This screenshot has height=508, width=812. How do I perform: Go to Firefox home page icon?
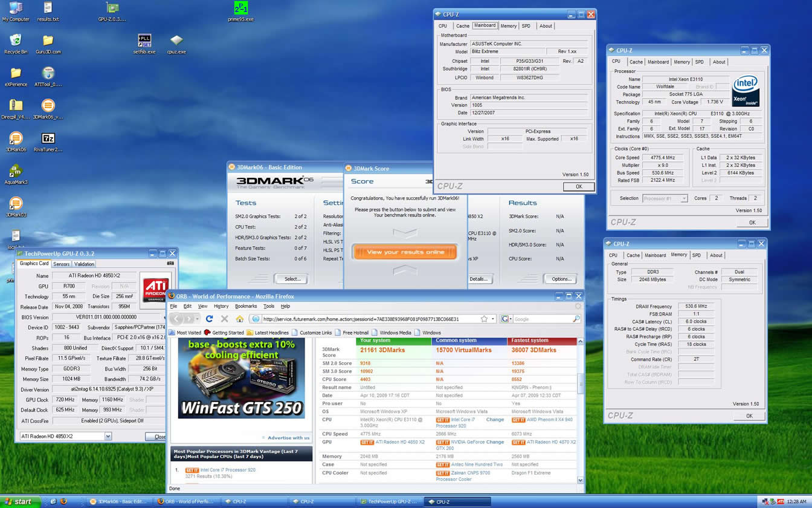(x=239, y=319)
